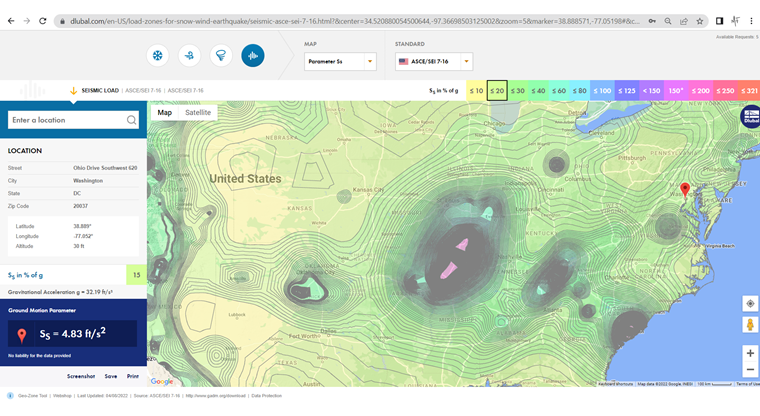Open the ASCE/SEI 7-16 standard dropdown
This screenshot has width=760, height=416.
pos(434,62)
